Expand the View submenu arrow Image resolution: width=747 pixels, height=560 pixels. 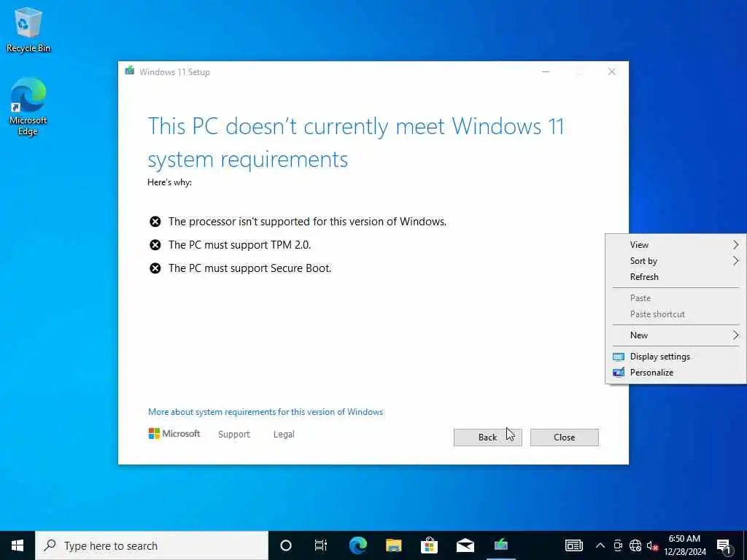click(x=735, y=245)
